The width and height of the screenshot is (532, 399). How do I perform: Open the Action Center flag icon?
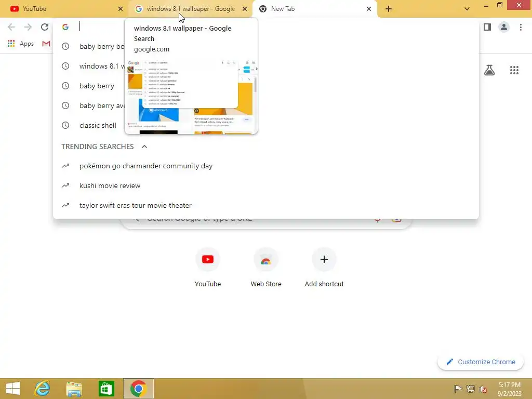pos(458,389)
